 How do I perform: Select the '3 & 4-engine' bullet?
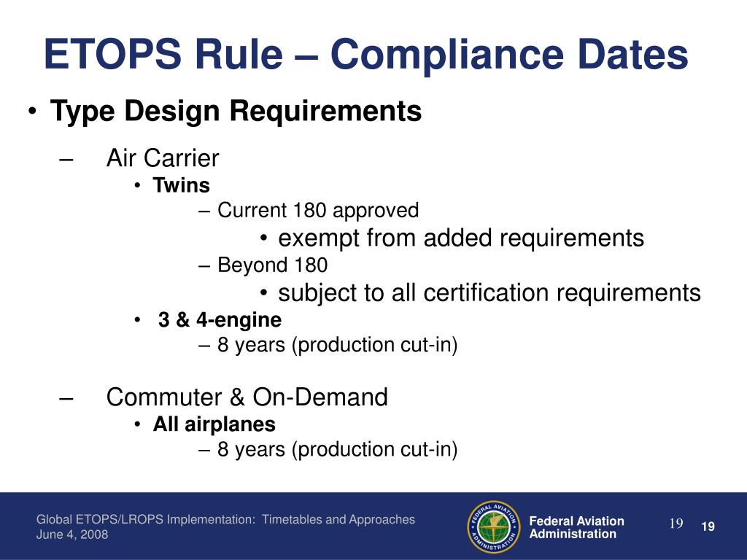tap(220, 320)
